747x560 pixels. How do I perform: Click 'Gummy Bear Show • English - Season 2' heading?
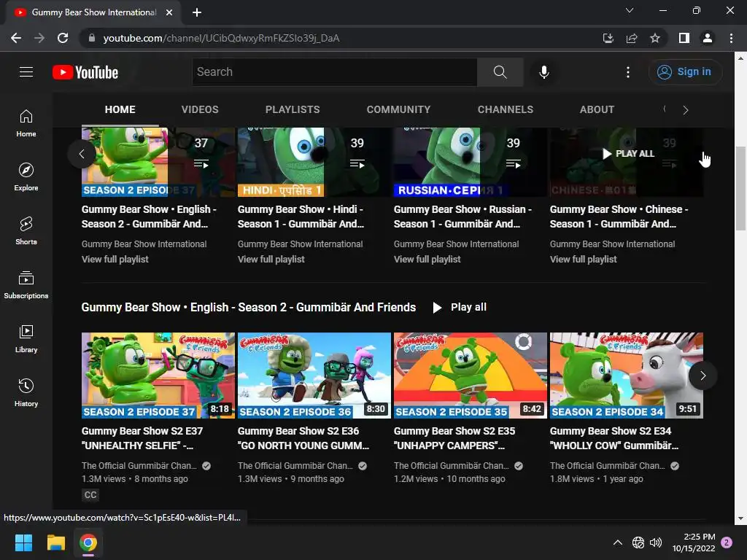tap(248, 307)
